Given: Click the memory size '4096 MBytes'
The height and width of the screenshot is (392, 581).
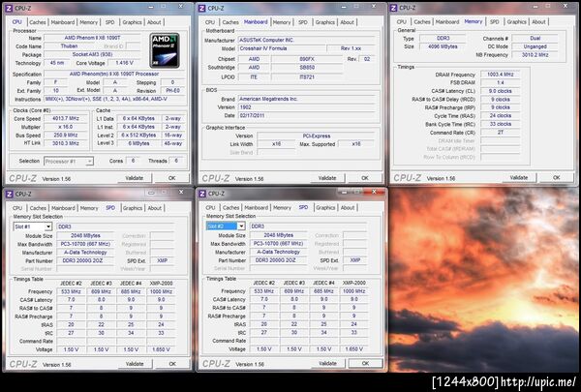Looking at the screenshot, I should [x=443, y=46].
